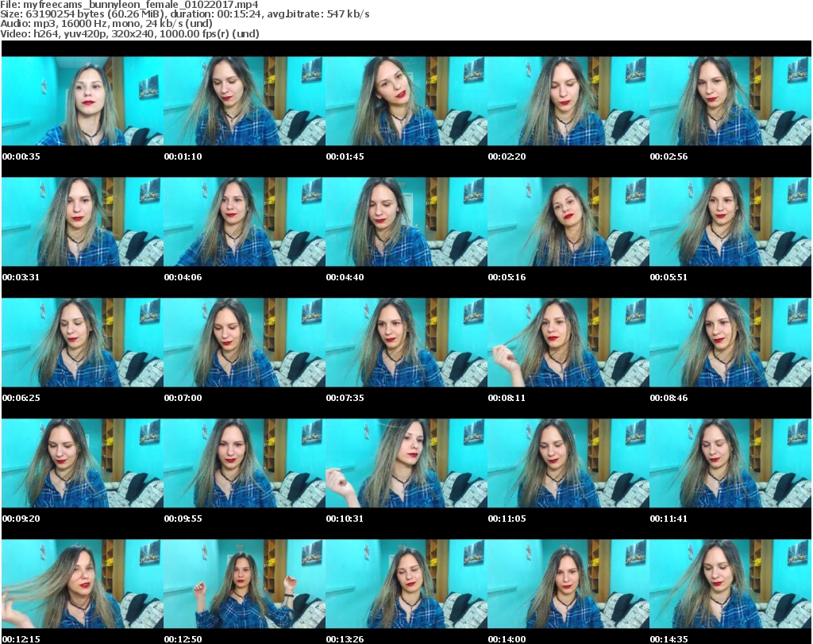Image resolution: width=813 pixels, height=644 pixels.
Task: Select the thumbnail frame at 00:05:16
Action: point(568,222)
